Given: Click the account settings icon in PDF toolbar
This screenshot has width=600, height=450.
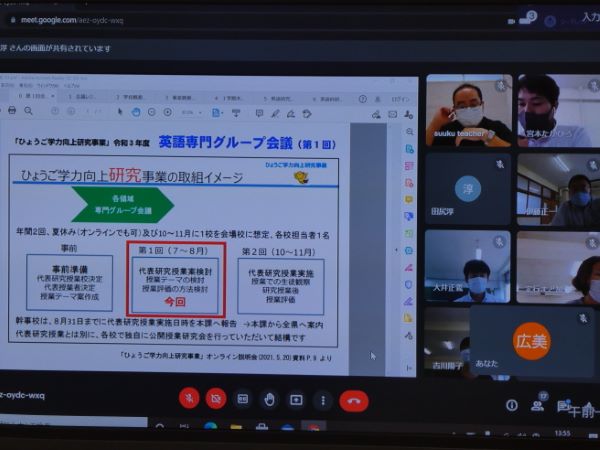Looking at the screenshot, I should [x=409, y=114].
